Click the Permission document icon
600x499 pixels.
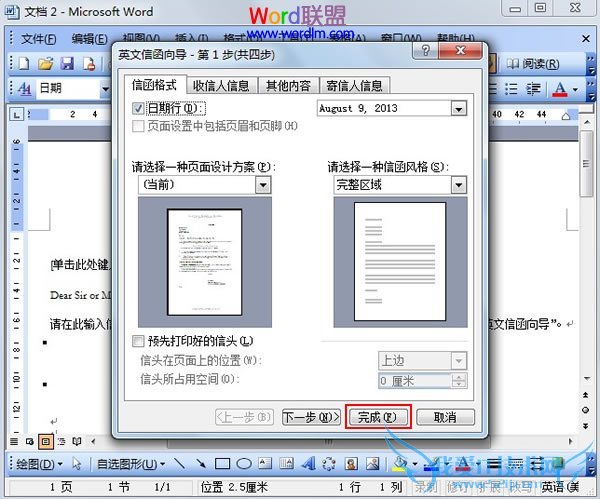(x=89, y=64)
